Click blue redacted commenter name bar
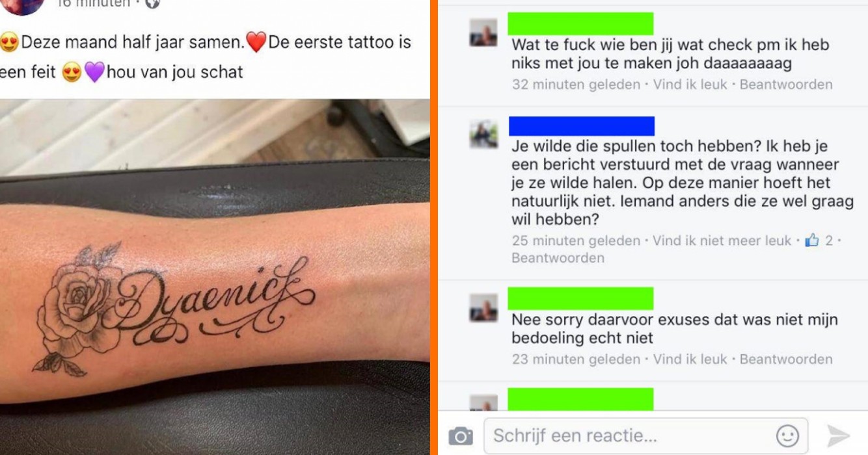The width and height of the screenshot is (868, 455). pos(582,126)
